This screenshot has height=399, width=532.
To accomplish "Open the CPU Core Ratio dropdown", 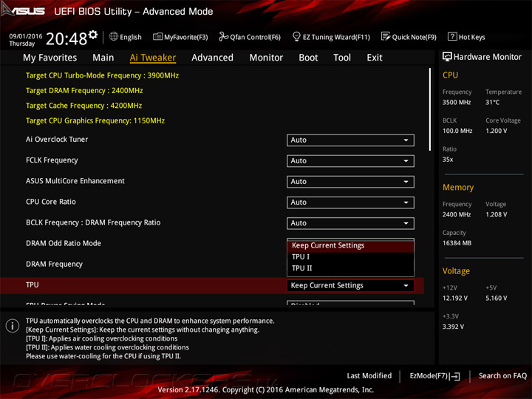I will click(x=350, y=202).
